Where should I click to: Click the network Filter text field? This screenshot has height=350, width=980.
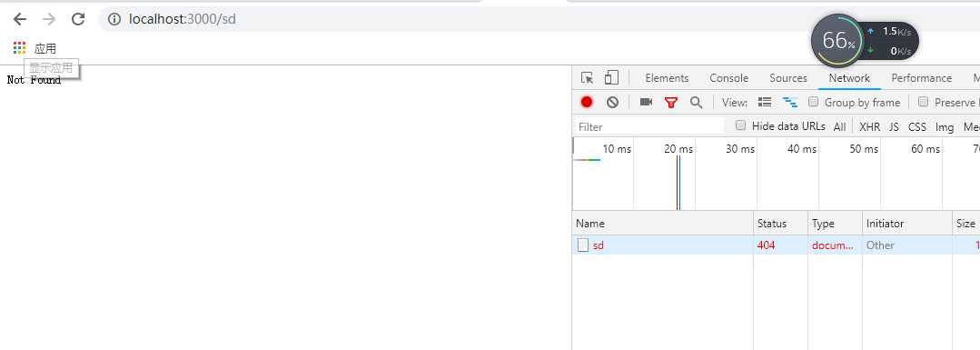coord(650,126)
